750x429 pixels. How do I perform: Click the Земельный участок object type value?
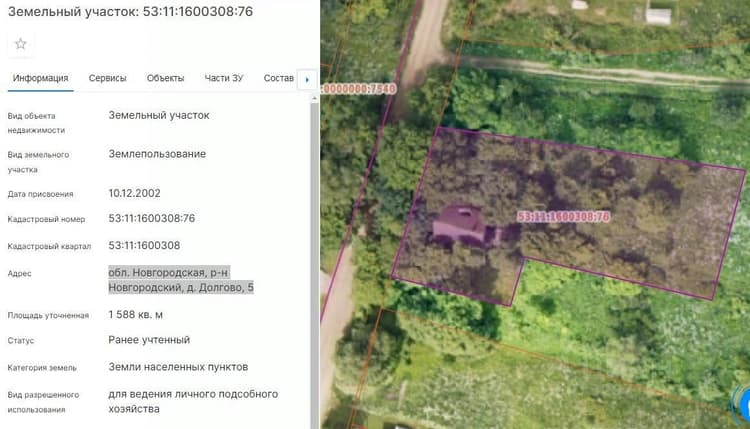click(159, 115)
